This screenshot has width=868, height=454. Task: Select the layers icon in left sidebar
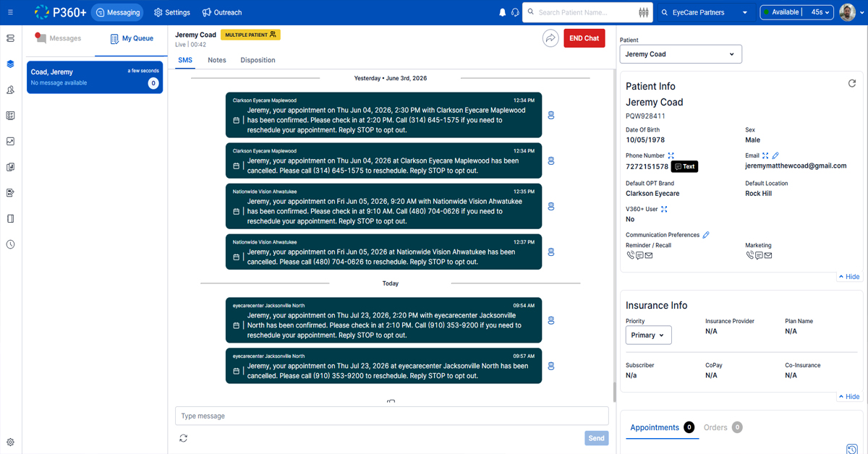[10, 64]
